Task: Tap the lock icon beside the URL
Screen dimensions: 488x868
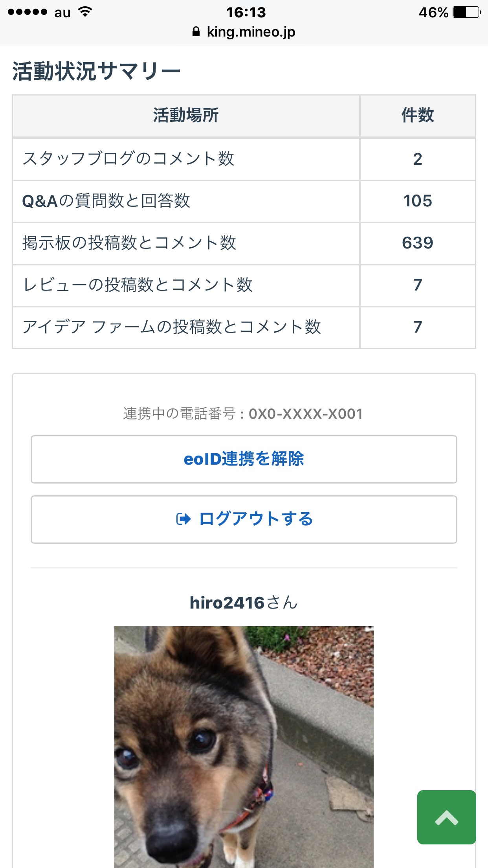Action: click(x=196, y=32)
